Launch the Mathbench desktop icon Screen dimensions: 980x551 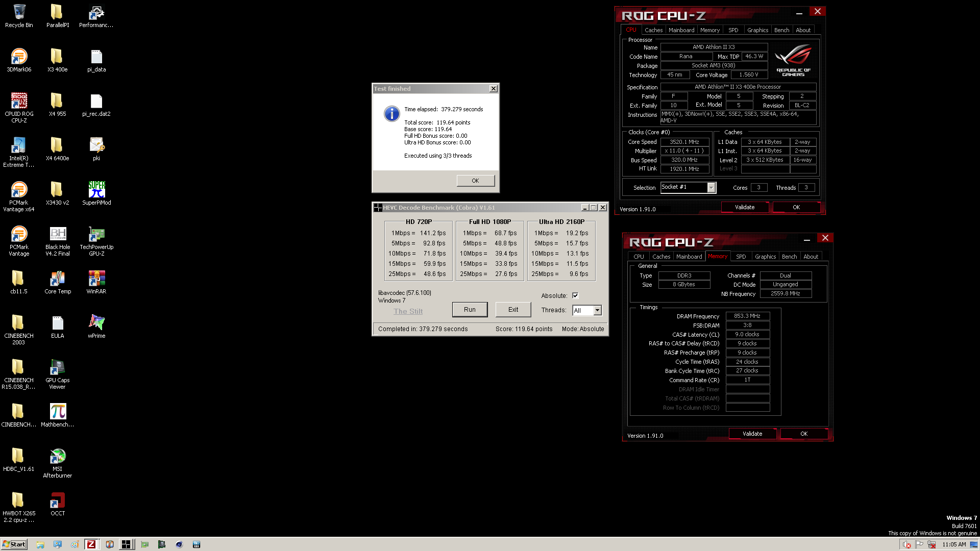(58, 415)
